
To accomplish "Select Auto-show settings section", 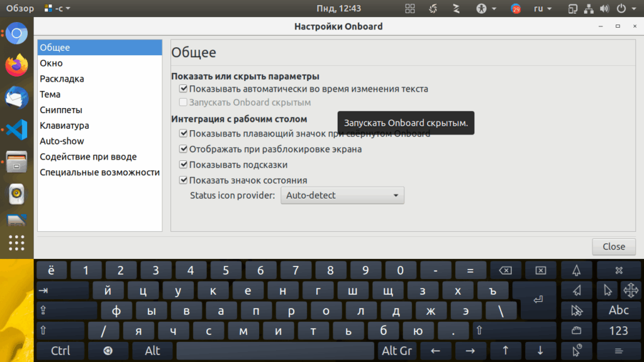I will pos(100,141).
